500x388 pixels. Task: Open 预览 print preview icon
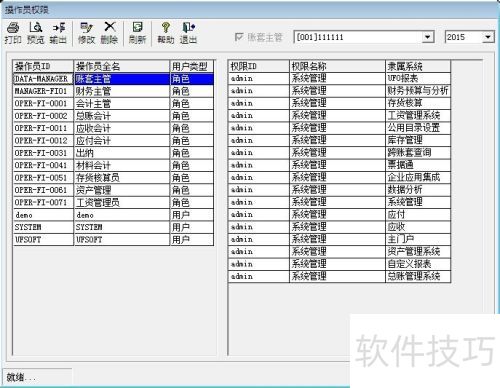click(35, 33)
